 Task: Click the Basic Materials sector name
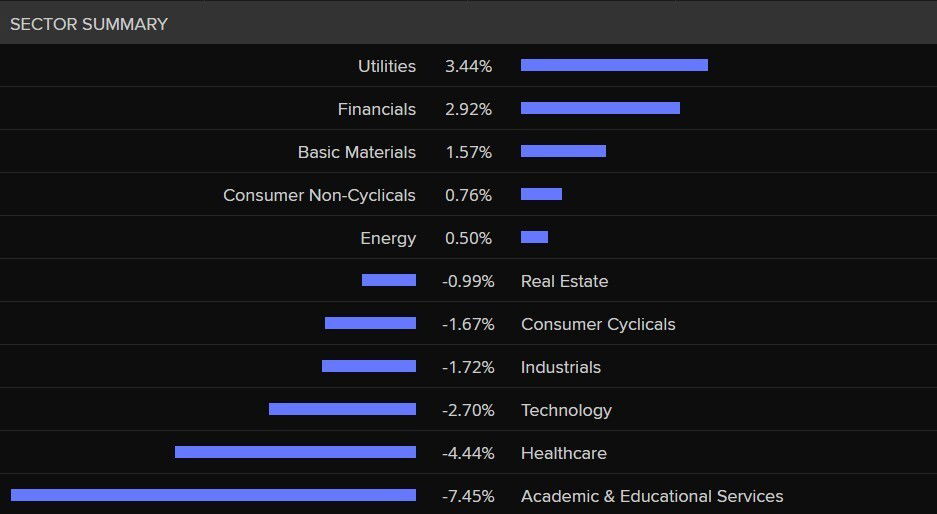click(x=357, y=152)
